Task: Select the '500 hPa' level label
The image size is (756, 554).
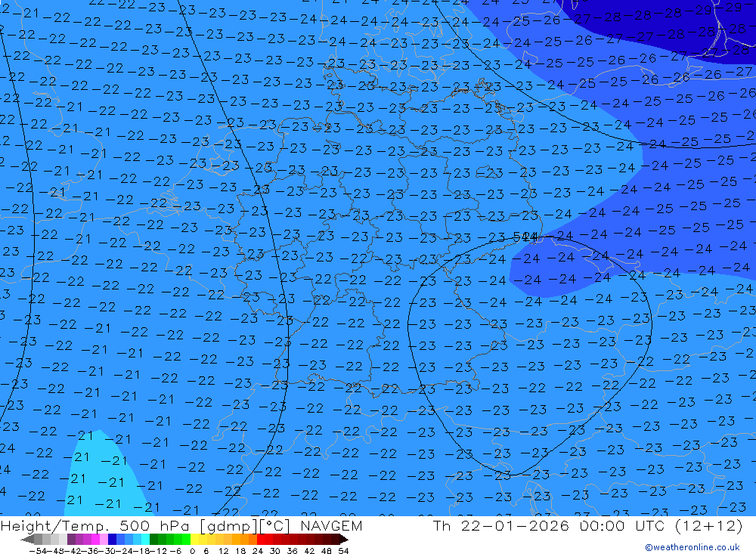Action: [x=156, y=526]
